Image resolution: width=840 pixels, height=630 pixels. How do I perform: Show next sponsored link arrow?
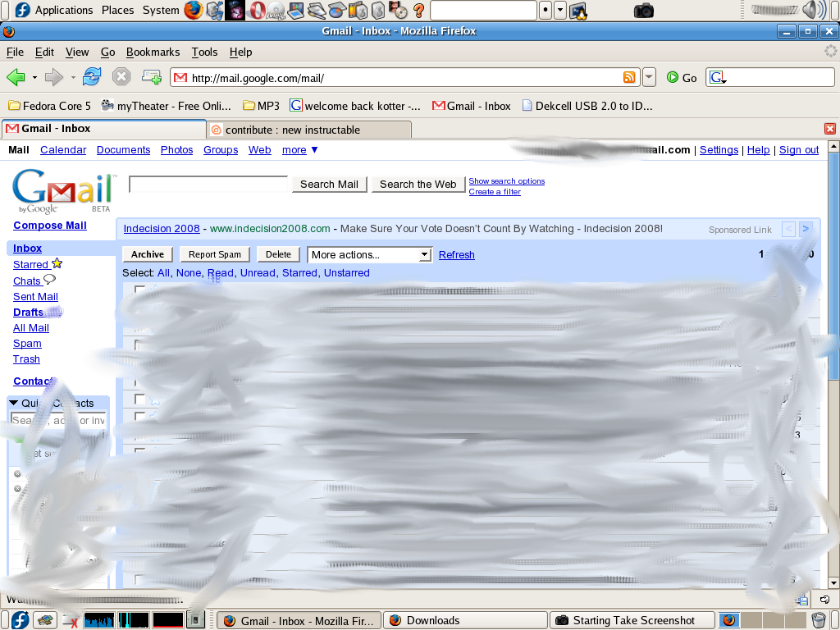tap(806, 230)
